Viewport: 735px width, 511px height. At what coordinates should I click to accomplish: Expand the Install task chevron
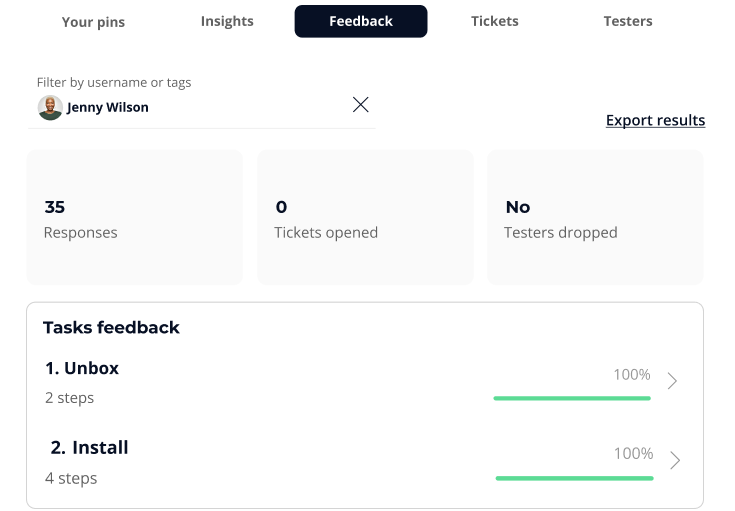675,460
